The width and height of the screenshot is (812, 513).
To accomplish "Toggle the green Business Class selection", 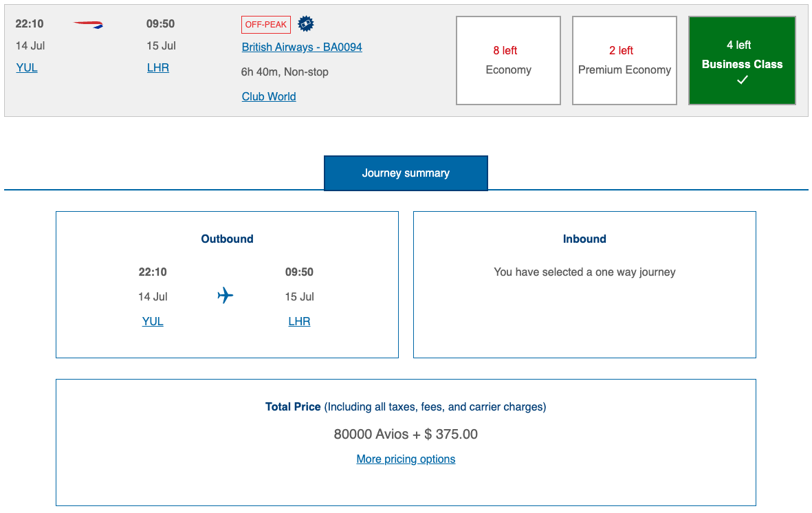I will click(742, 61).
